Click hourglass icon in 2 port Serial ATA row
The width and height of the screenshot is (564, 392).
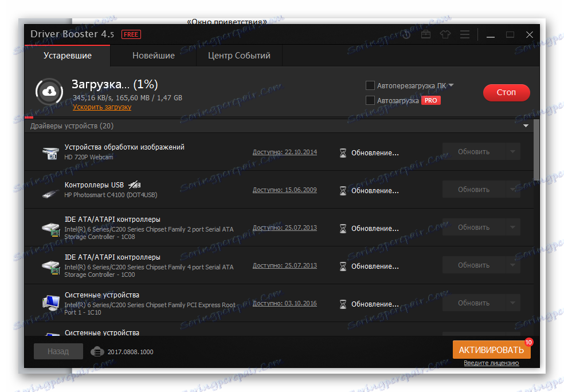[343, 228]
